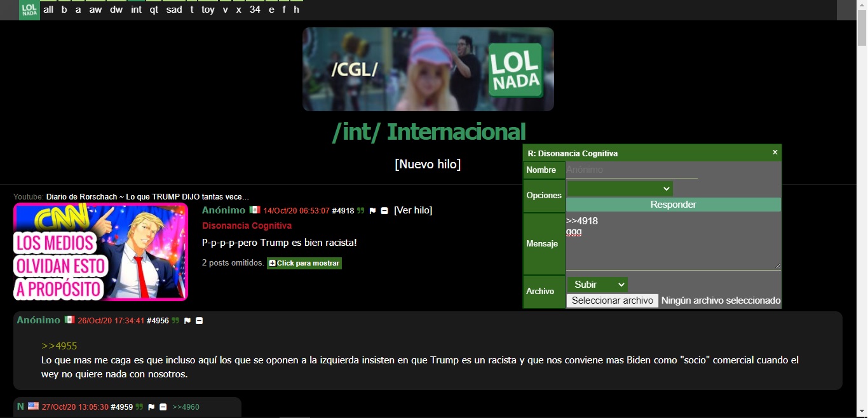Image resolution: width=868 pixels, height=418 pixels.
Task: Click the flag icon on post #4956
Action: pos(186,321)
